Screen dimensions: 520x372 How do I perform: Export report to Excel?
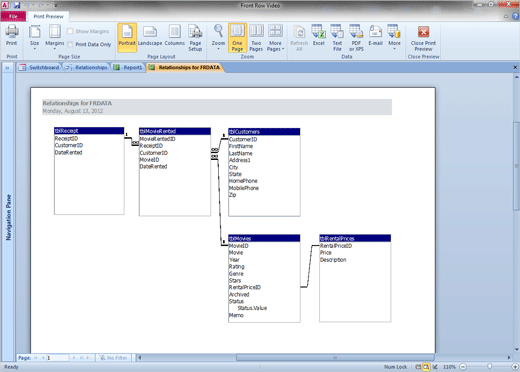319,35
